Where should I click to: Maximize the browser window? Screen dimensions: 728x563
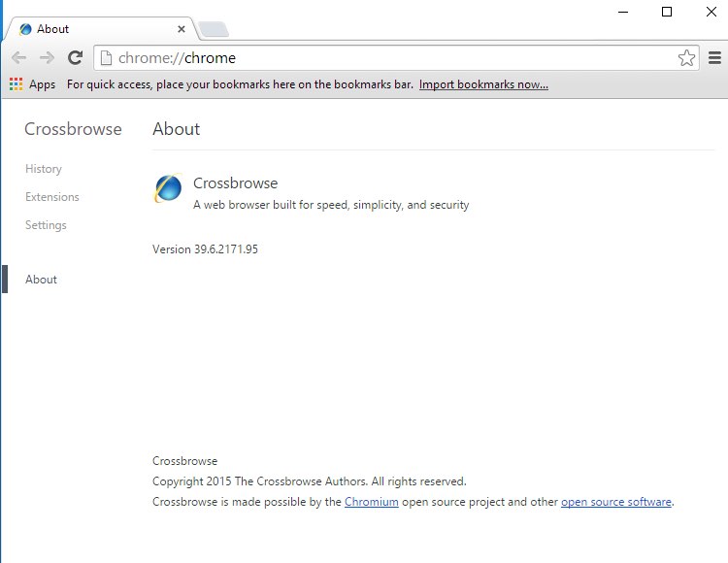[x=667, y=12]
